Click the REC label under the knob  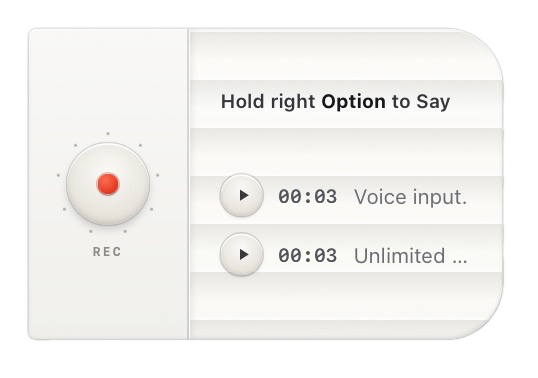click(107, 252)
